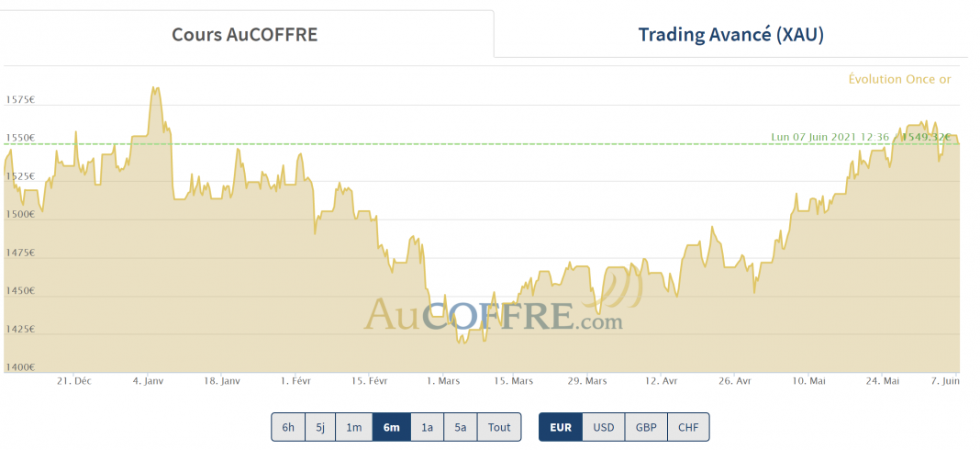
Task: Click the Évolution Once or legend
Action: 899,79
